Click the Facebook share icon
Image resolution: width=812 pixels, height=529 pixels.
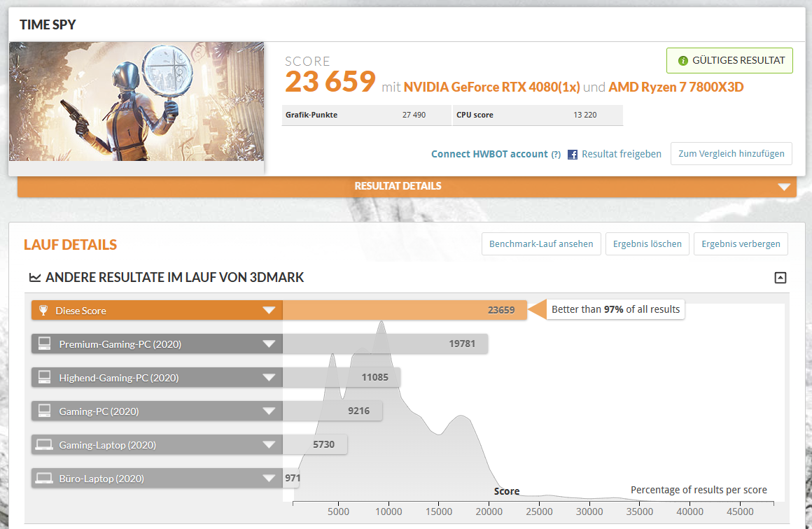coord(572,154)
